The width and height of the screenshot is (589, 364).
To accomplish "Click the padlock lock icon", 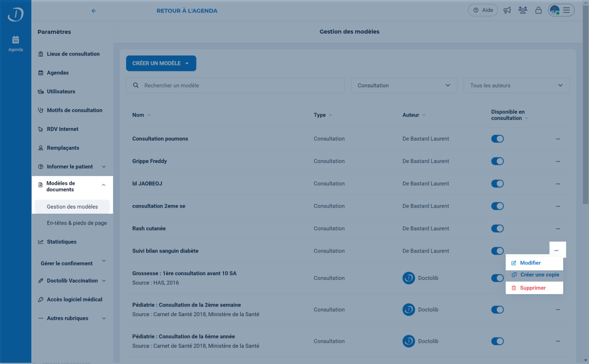I will click(538, 10).
